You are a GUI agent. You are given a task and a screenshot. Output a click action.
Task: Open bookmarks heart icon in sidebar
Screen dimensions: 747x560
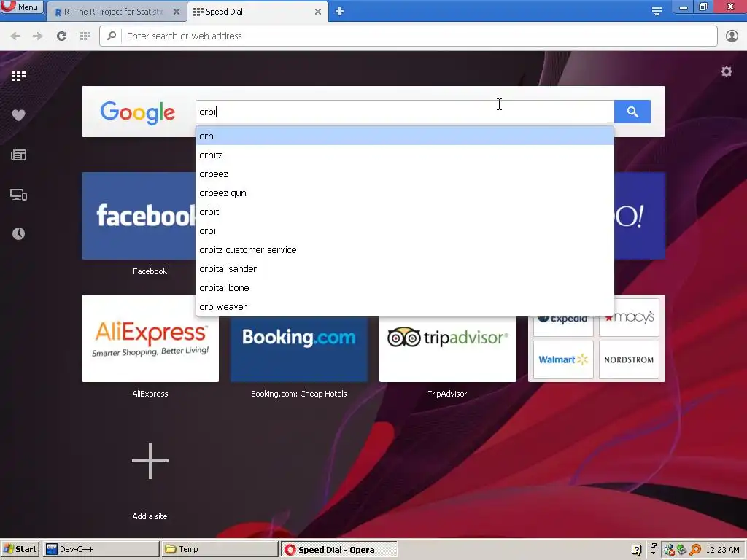(18, 115)
